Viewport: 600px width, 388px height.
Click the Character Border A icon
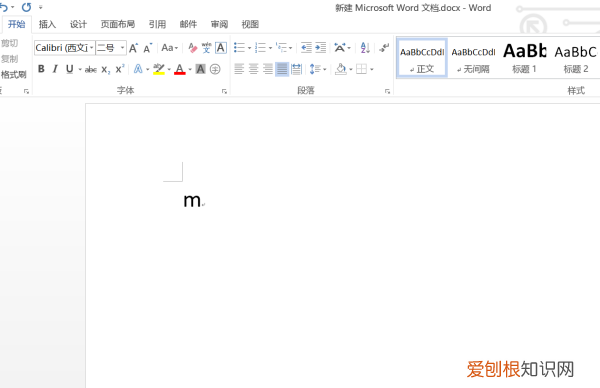[x=221, y=48]
